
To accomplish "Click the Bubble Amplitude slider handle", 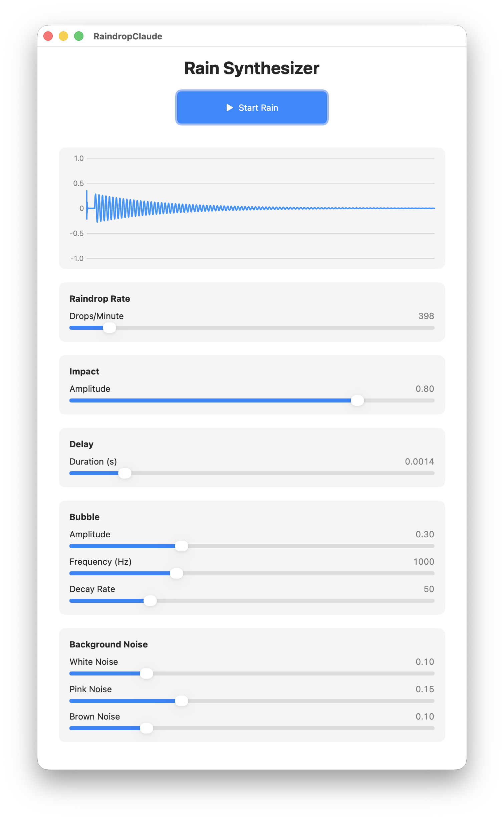I will click(182, 546).
